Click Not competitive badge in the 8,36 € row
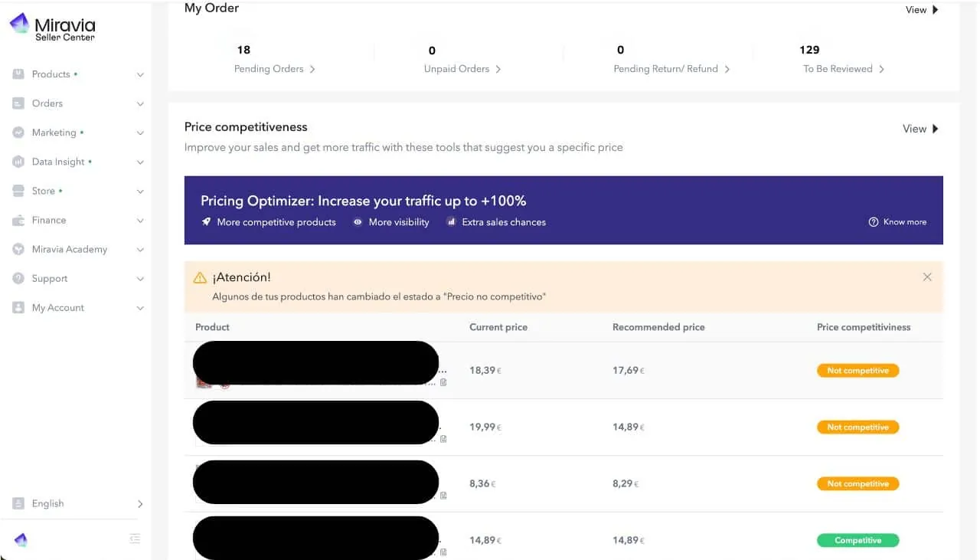Screen dimensions: 980x560 pos(857,484)
